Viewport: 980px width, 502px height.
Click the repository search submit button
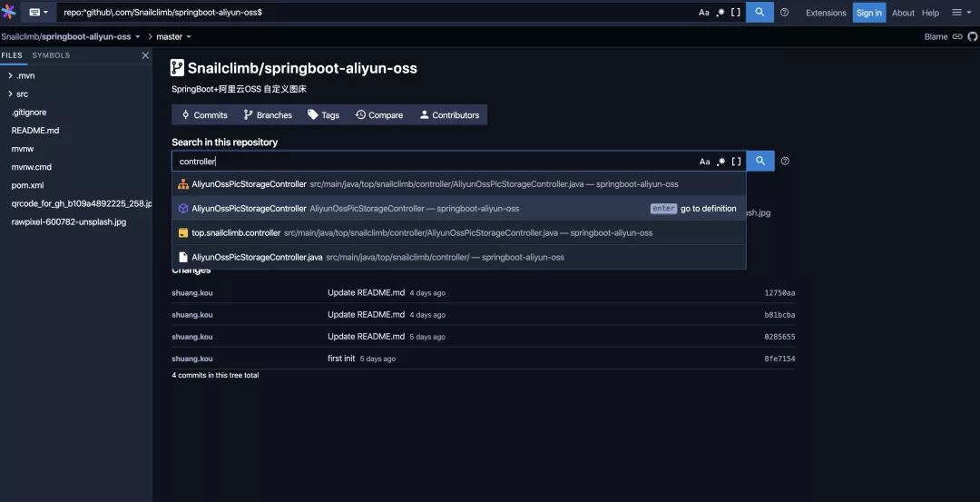click(x=760, y=161)
